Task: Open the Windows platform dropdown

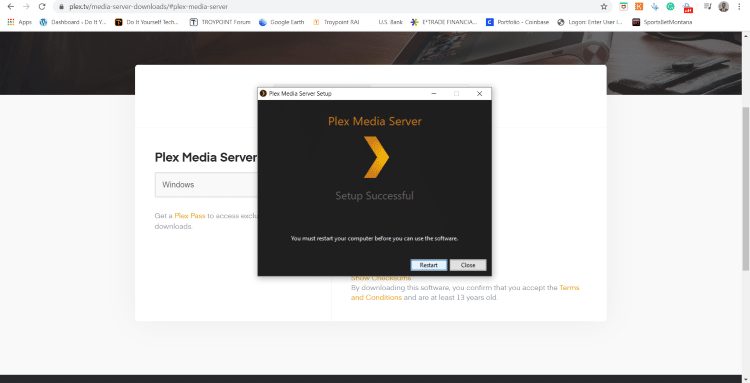Action: [x=206, y=185]
